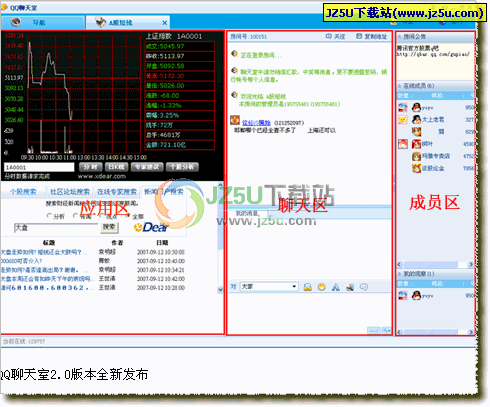490x407 pixels.
Task: Click 玛雅专卖店's avatar icon
Action: pos(416,156)
